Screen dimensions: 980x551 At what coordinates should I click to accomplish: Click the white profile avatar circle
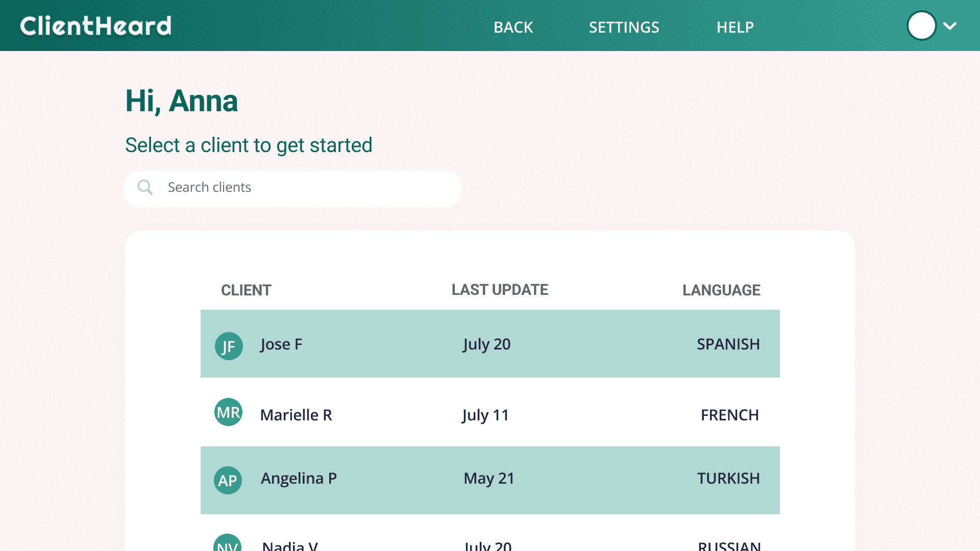coord(921,26)
